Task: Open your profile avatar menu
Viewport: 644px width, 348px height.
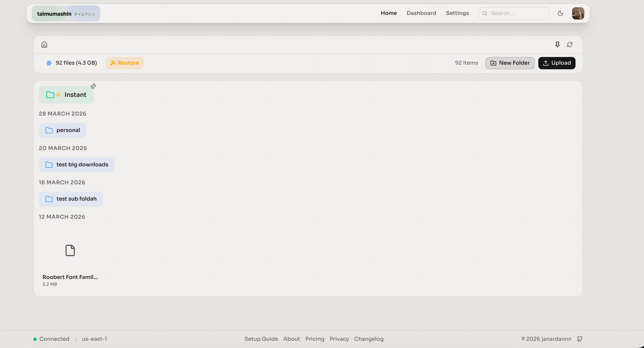Action: [578, 13]
